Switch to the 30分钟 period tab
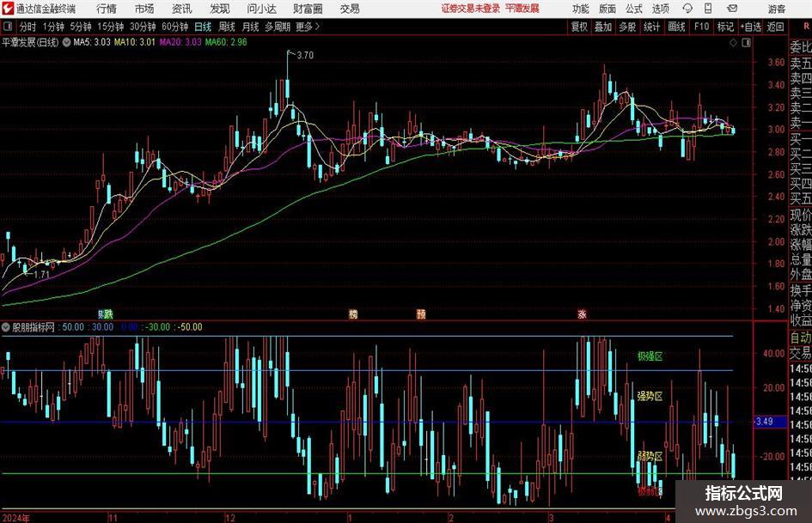 [143, 27]
